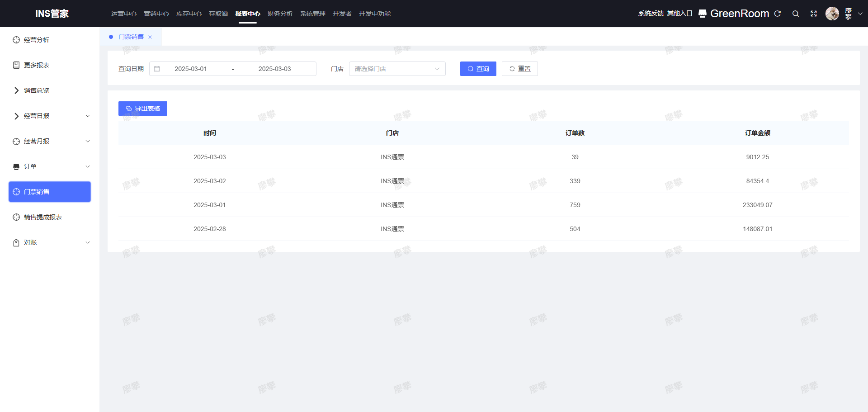Select the 报表中心 top menu
This screenshot has height=412, width=868.
coord(248,14)
